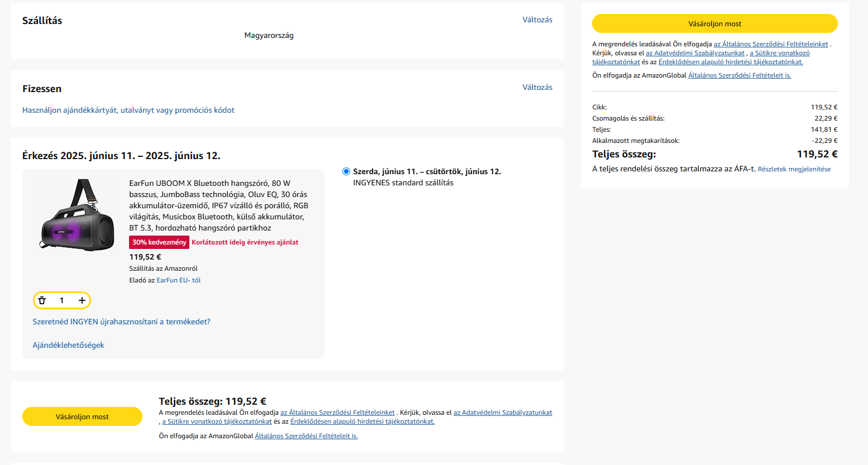Click the Érkezés 2025. június 11. heading

coord(121,156)
